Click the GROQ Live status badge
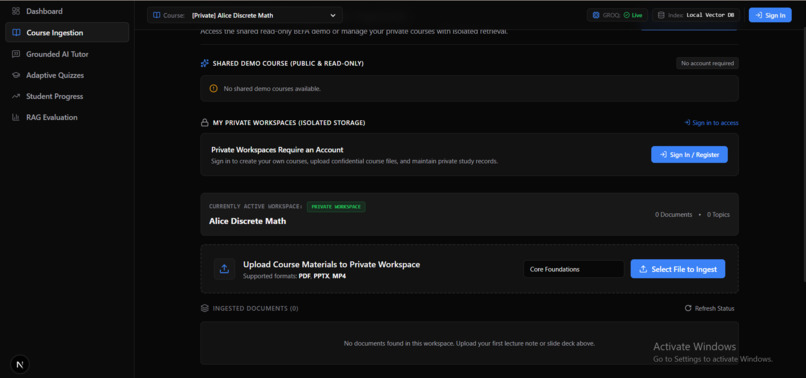806x378 pixels. click(617, 15)
